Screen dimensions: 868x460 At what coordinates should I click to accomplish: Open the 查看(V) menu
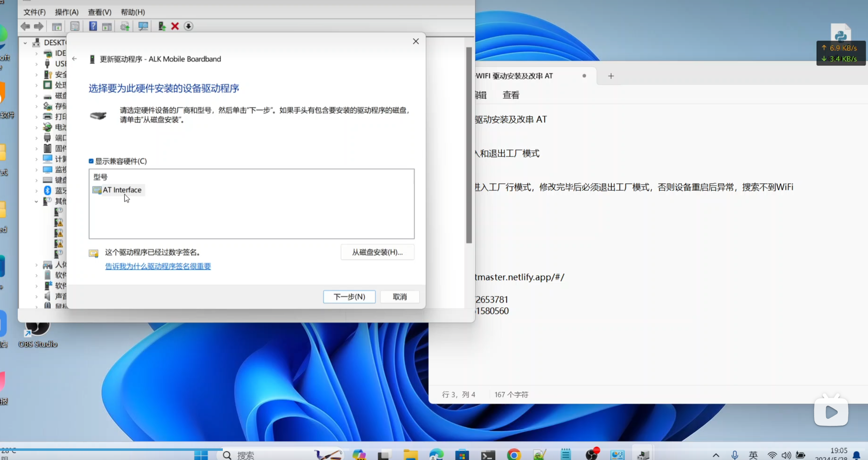coord(100,12)
